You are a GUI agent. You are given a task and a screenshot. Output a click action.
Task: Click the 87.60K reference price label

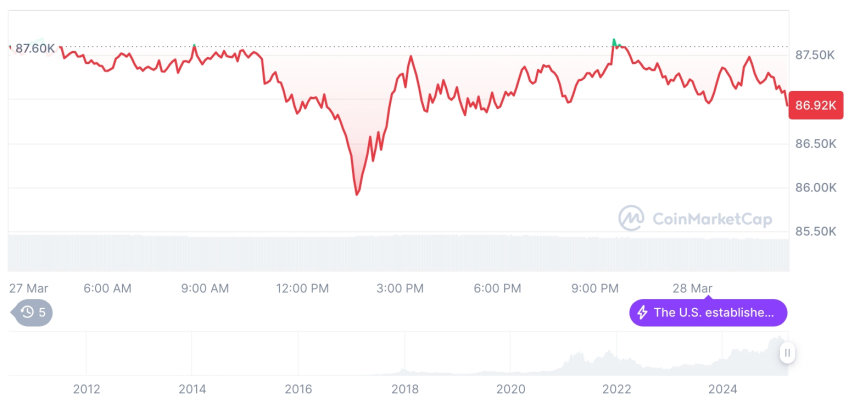pyautogui.click(x=34, y=48)
